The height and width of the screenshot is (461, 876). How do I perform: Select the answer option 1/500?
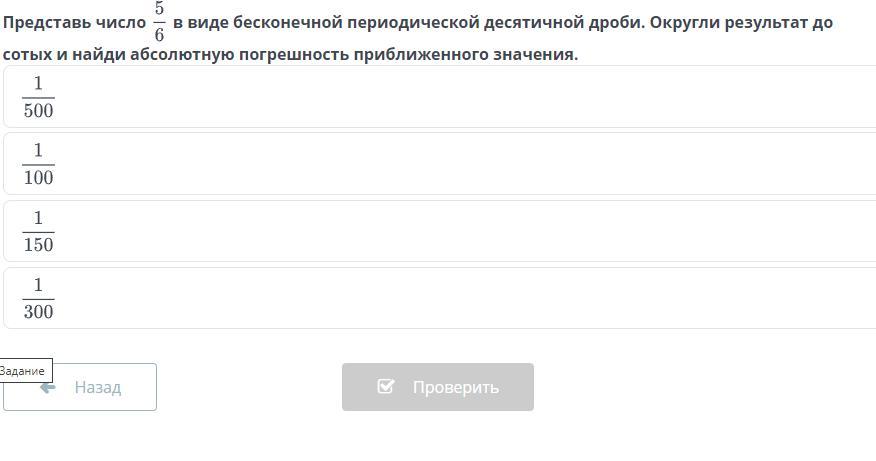coord(440,97)
